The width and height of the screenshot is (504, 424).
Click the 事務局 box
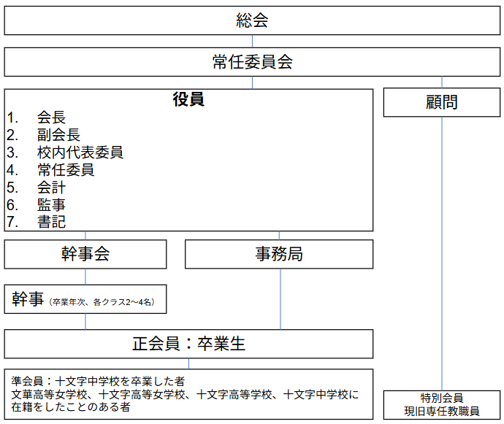279,254
